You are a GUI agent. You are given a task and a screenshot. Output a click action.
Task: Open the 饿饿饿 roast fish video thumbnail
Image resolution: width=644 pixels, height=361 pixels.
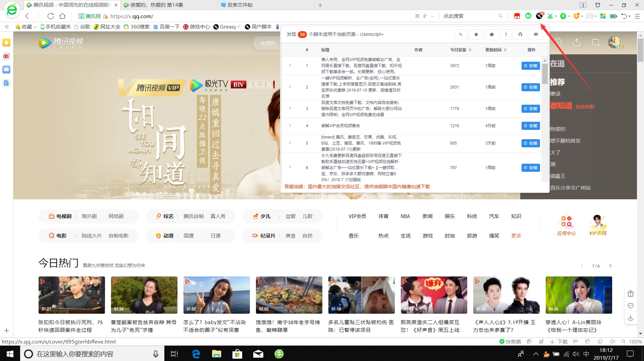[x=289, y=295]
